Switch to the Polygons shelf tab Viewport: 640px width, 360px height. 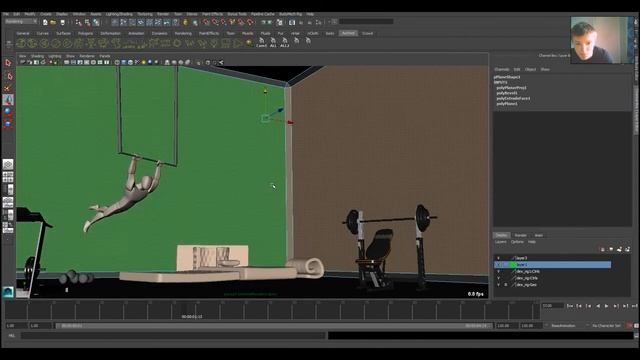click(x=85, y=33)
